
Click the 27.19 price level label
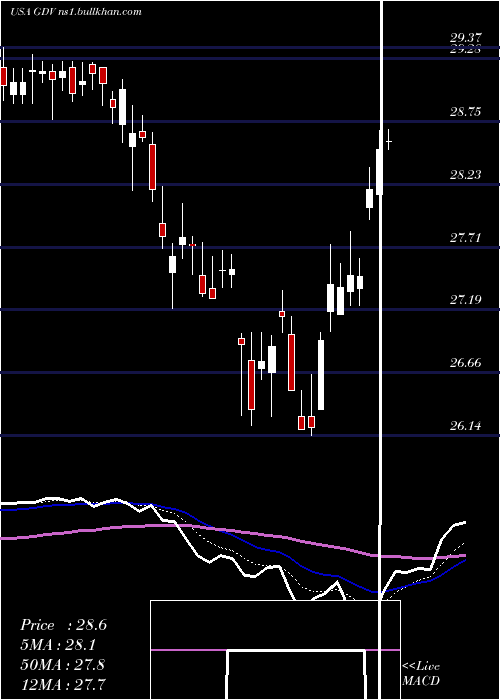pos(465,300)
